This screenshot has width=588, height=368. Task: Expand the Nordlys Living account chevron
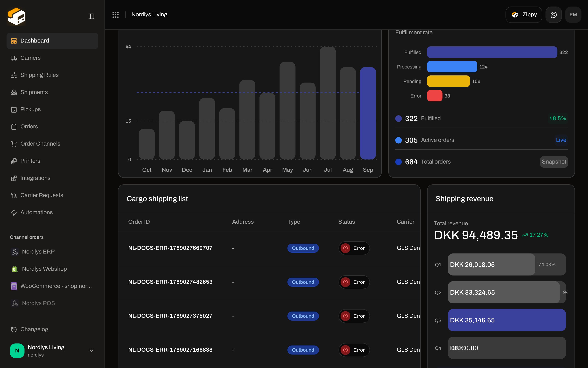pos(91,351)
